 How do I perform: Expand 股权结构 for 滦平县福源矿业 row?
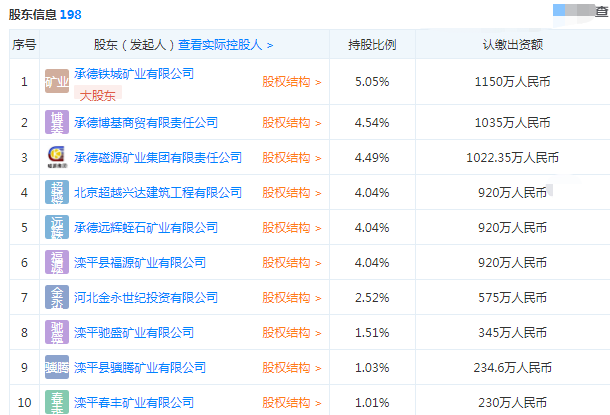292,263
